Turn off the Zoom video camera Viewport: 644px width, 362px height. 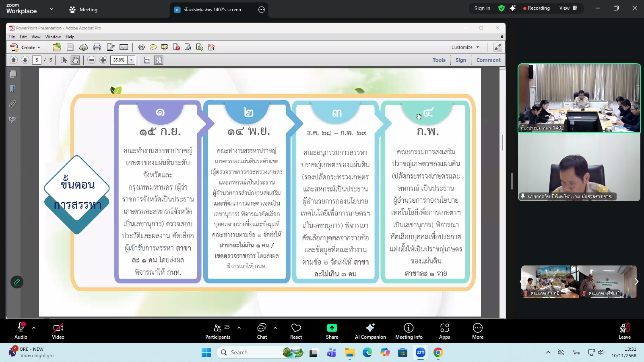(x=58, y=331)
